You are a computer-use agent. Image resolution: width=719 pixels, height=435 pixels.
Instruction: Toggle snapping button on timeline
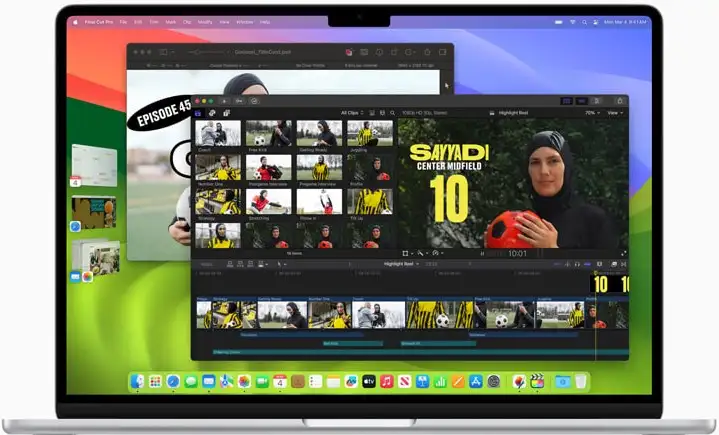pos(587,264)
